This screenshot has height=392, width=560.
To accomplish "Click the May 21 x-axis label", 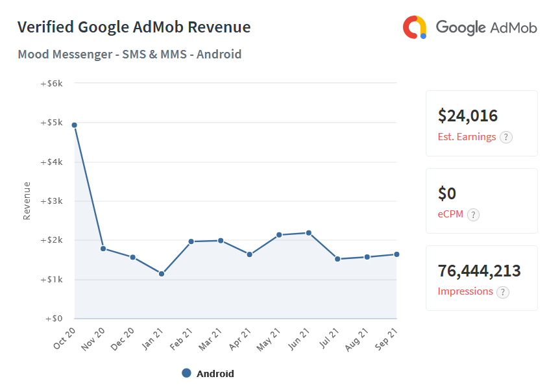I will 268,340.
